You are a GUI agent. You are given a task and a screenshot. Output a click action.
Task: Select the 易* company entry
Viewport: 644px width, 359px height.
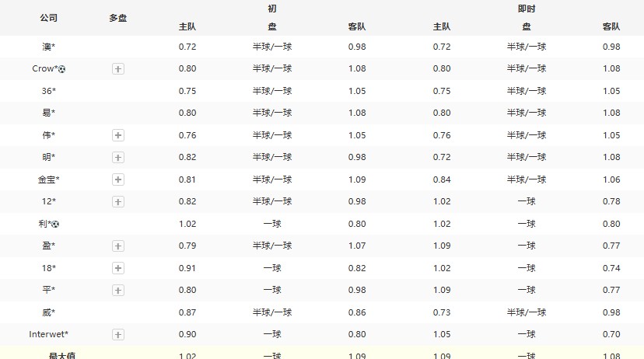(x=48, y=113)
